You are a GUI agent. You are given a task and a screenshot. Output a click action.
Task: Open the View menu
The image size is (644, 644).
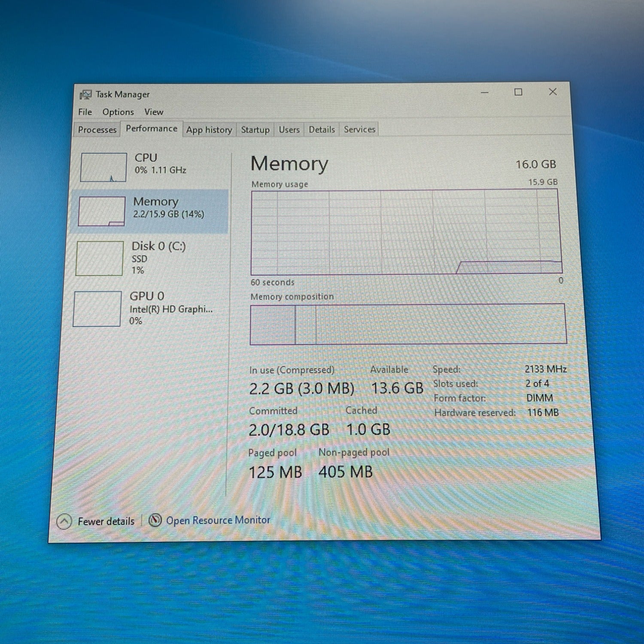154,112
